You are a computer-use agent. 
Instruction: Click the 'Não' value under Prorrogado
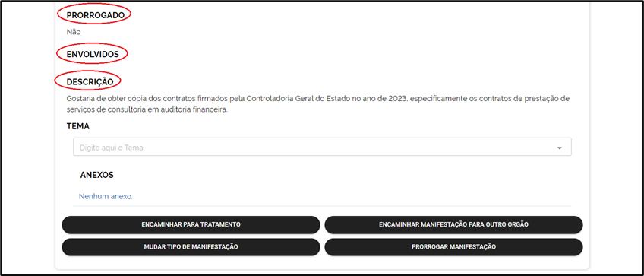coord(74,32)
